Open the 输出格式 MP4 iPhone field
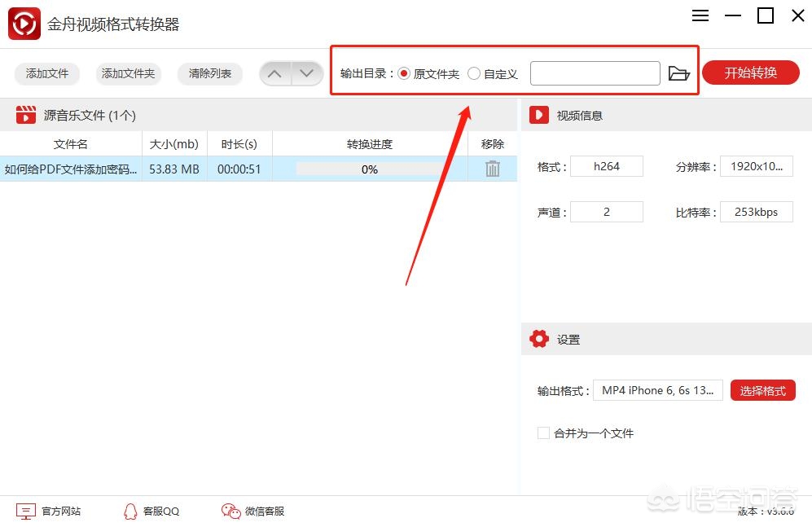Screen dimensions: 812x527 pos(658,390)
